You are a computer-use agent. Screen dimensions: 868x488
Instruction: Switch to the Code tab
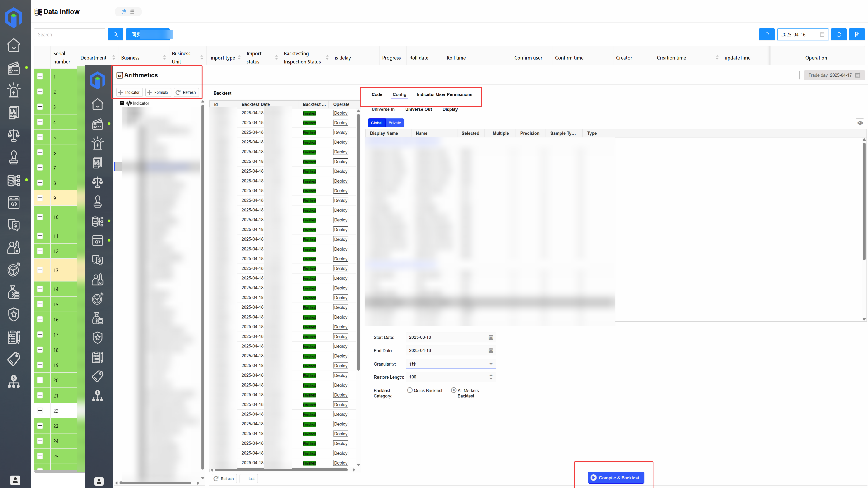point(377,94)
